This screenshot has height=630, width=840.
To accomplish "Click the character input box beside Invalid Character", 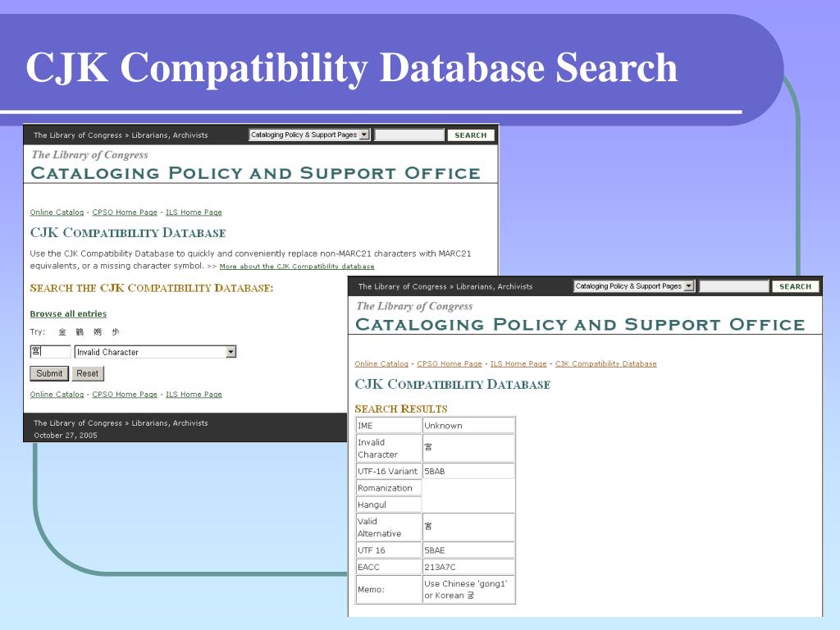I will pos(50,351).
